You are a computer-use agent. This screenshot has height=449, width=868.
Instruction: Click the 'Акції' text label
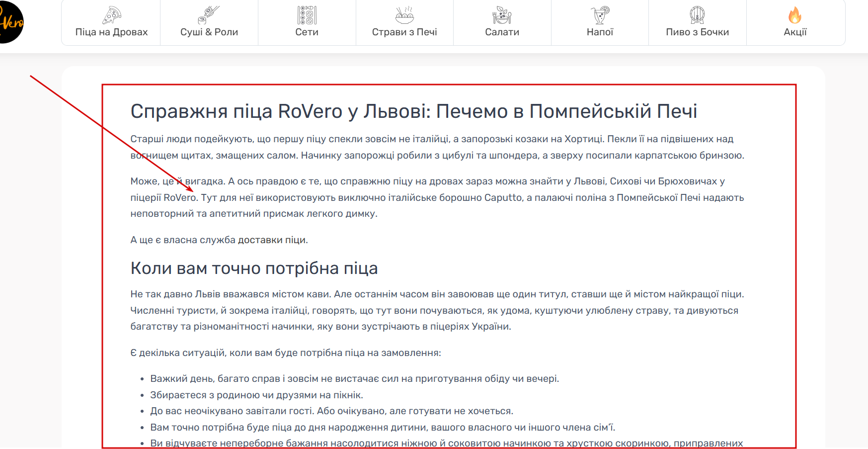(x=795, y=32)
